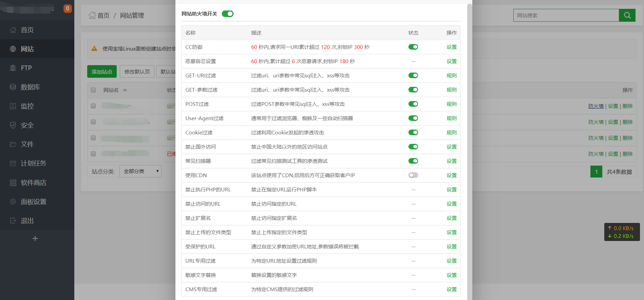Screen dimensions: 644x300
Task: Click the 数据库 database icon in the sidebar
Action: [13, 87]
